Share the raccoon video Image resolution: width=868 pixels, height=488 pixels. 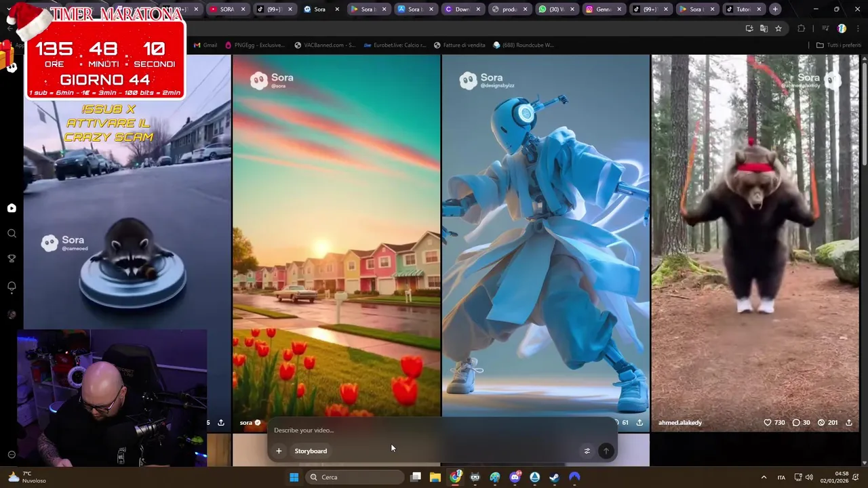tap(221, 422)
